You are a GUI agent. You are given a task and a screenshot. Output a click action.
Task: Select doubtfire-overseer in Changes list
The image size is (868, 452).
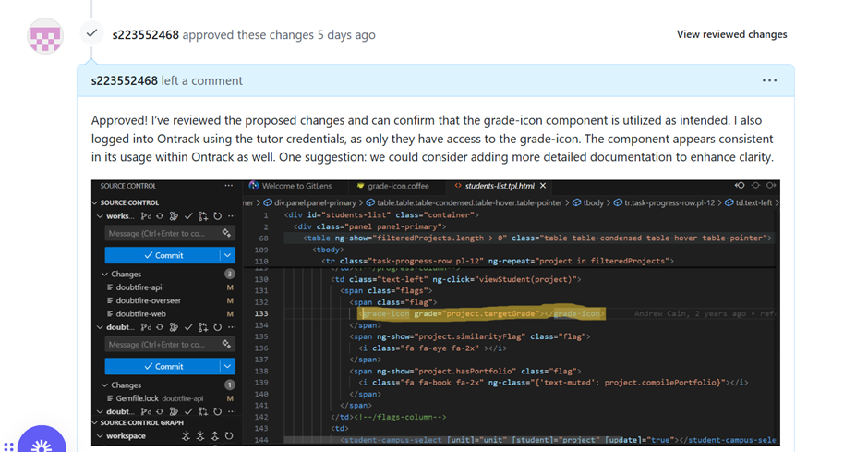click(149, 300)
